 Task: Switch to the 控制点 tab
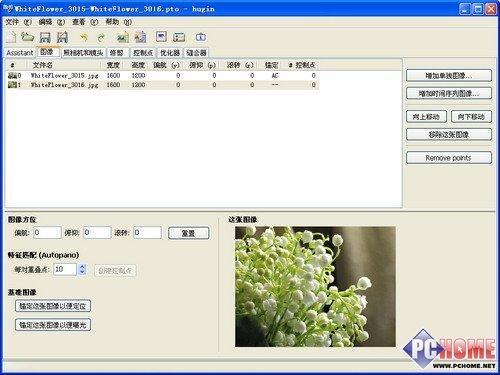click(143, 53)
